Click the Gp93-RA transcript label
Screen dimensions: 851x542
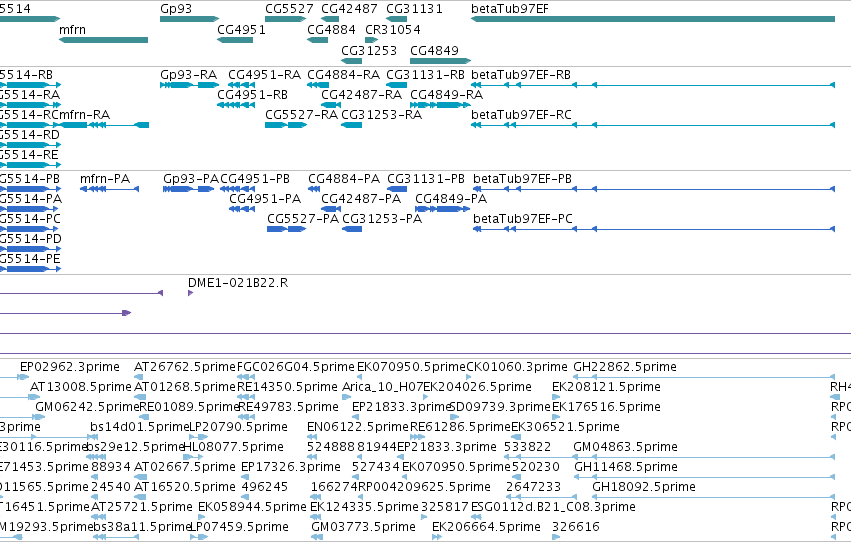pos(188,74)
